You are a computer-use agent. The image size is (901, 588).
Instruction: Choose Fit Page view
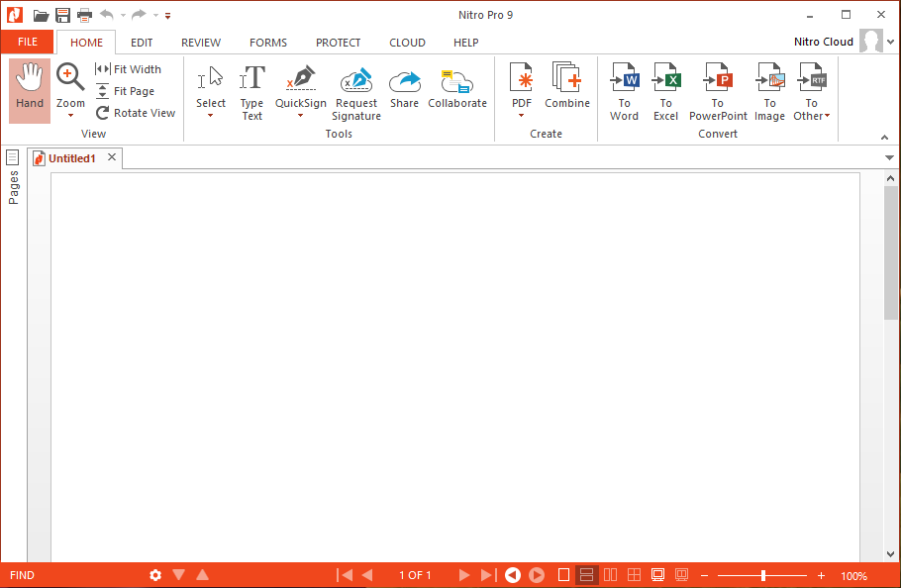click(x=126, y=91)
